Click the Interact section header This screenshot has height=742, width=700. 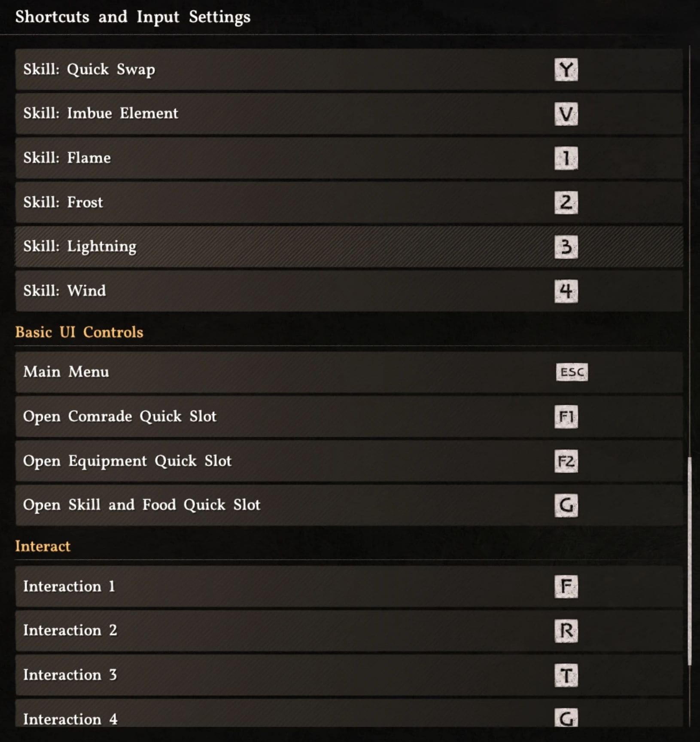(43, 546)
